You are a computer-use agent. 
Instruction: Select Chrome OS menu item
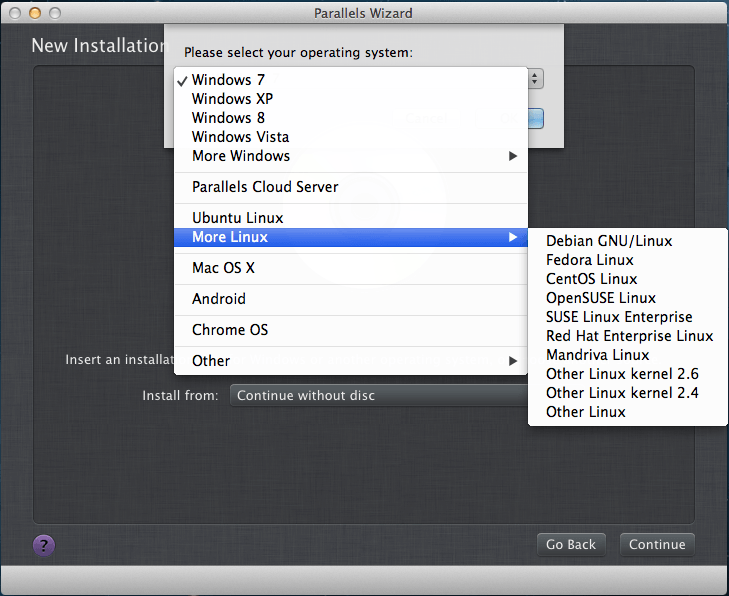(x=351, y=330)
